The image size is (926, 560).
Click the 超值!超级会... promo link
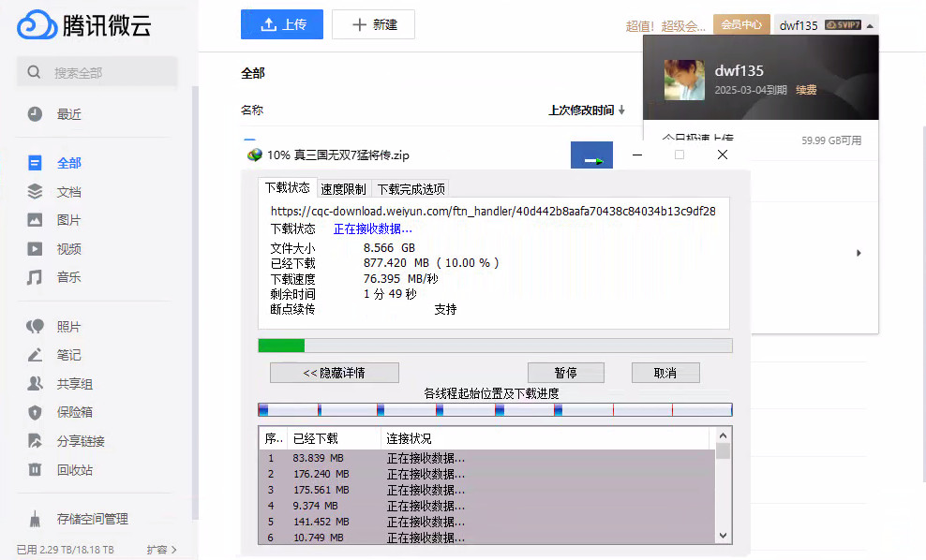point(665,26)
